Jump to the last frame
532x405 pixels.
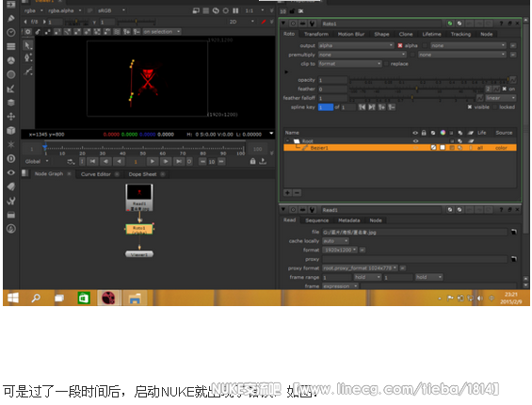(x=179, y=161)
